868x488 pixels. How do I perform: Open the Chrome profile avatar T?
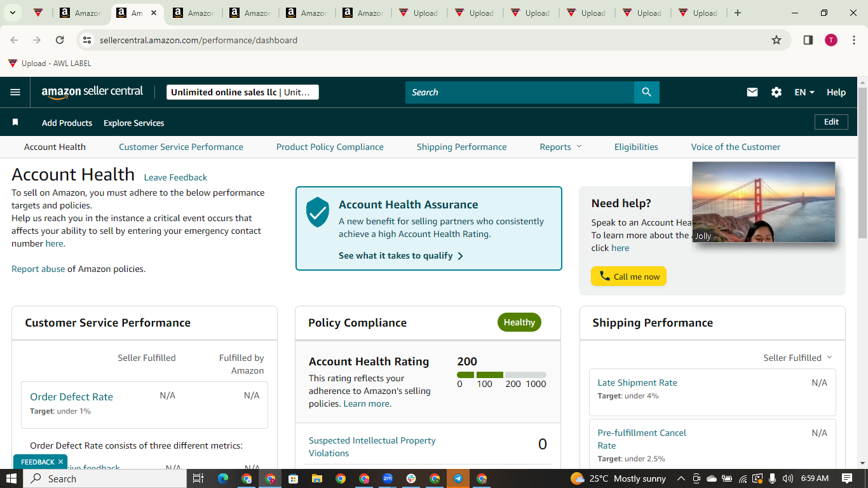[x=831, y=40]
